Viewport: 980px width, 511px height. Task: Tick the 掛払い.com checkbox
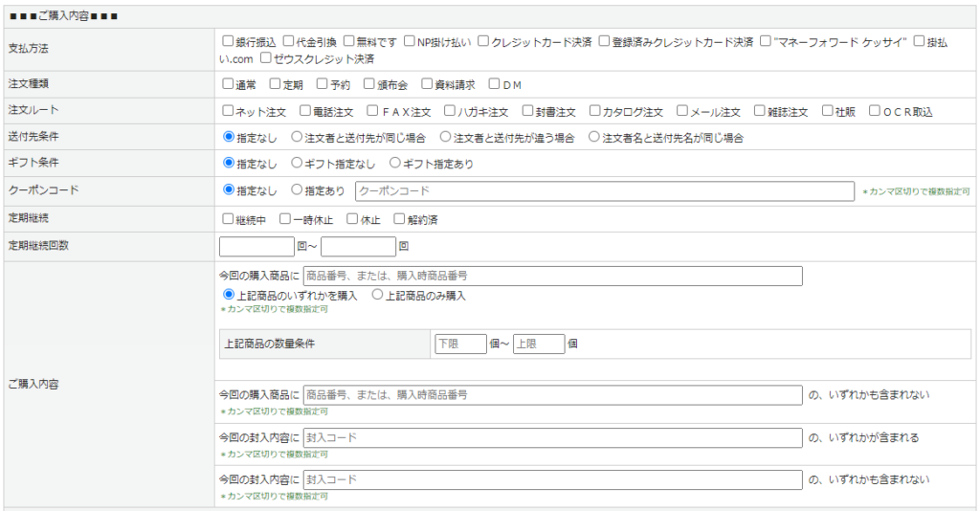click(x=919, y=41)
